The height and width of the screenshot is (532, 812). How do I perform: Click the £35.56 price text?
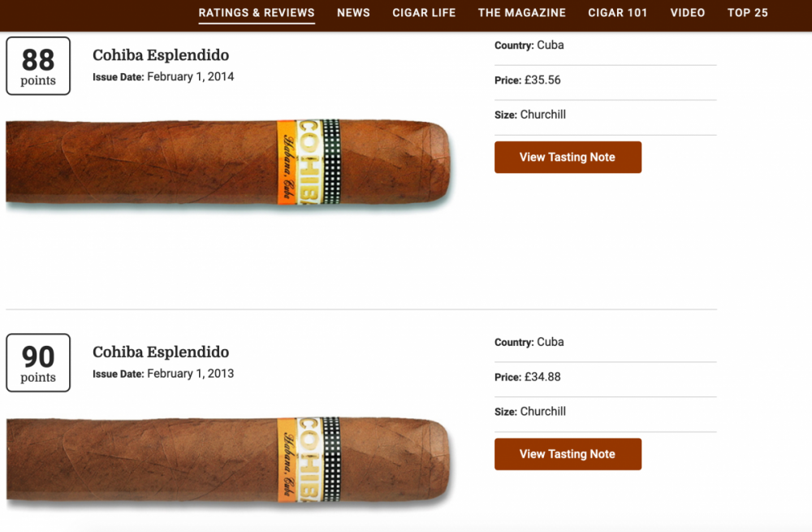click(x=542, y=80)
